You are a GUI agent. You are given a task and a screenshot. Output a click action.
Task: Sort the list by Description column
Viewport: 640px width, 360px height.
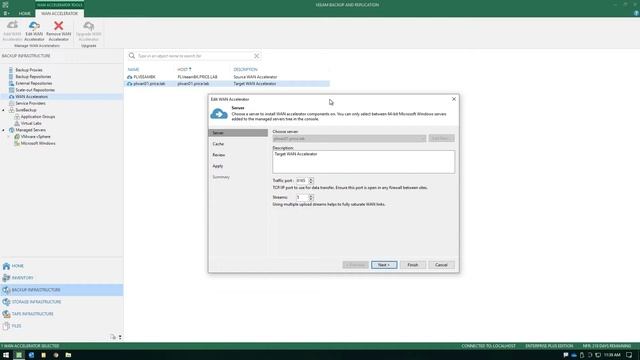pyautogui.click(x=245, y=70)
